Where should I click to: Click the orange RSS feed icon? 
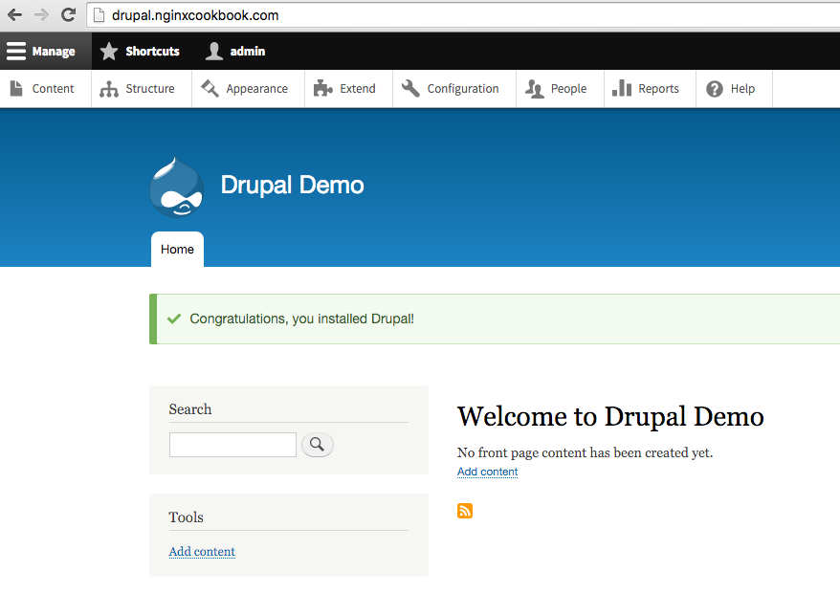point(465,511)
